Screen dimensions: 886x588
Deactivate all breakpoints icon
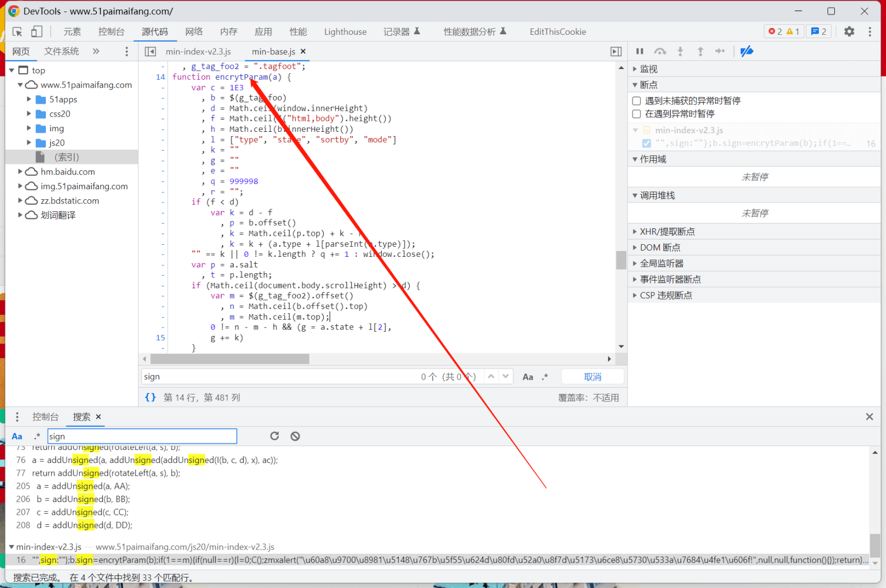coord(747,51)
